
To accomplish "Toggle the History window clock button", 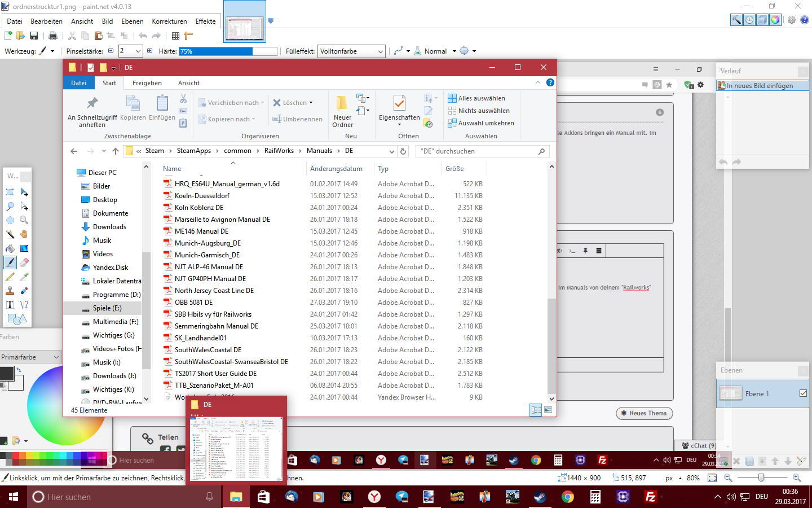I will (749, 20).
